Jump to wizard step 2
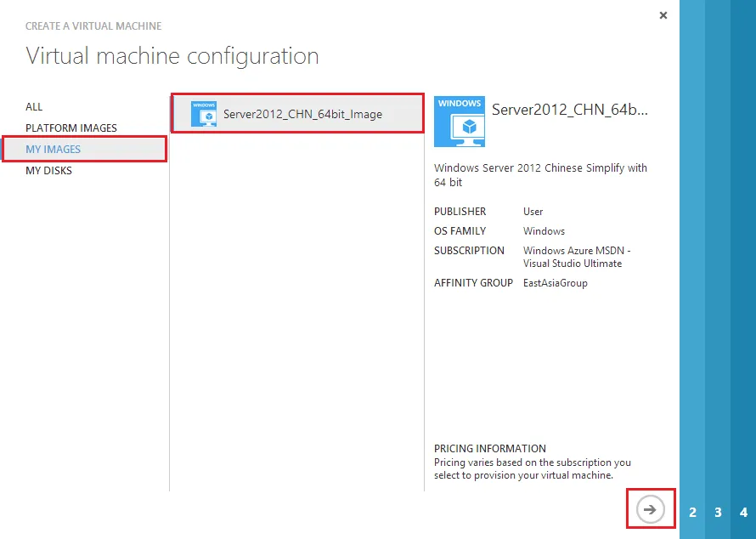The height and width of the screenshot is (539, 756). pyautogui.click(x=692, y=512)
